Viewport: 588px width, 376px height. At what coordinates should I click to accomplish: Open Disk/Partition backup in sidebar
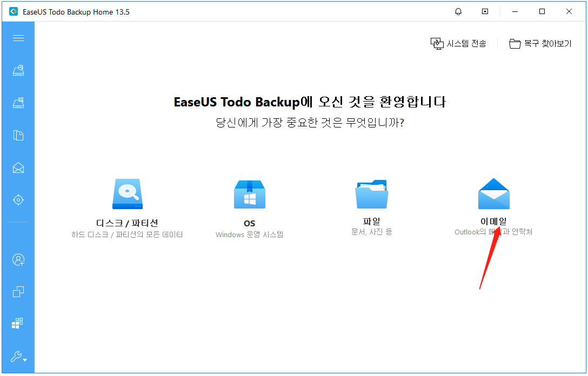coord(18,70)
